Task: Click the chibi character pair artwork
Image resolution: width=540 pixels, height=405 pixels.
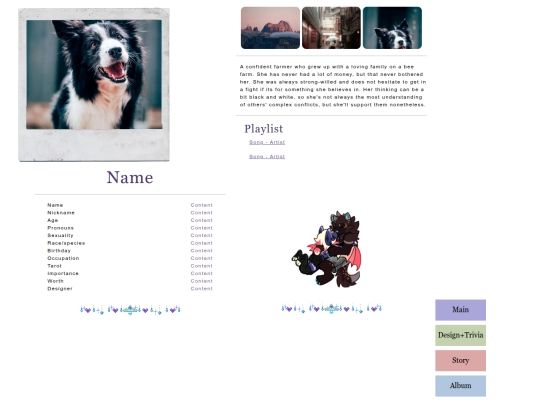Action: pos(326,249)
